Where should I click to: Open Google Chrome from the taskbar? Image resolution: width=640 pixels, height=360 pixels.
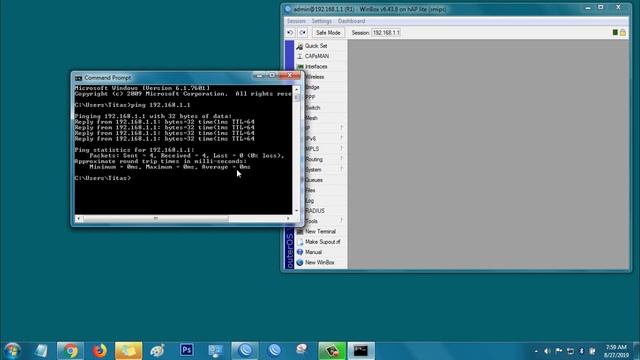[70, 351]
